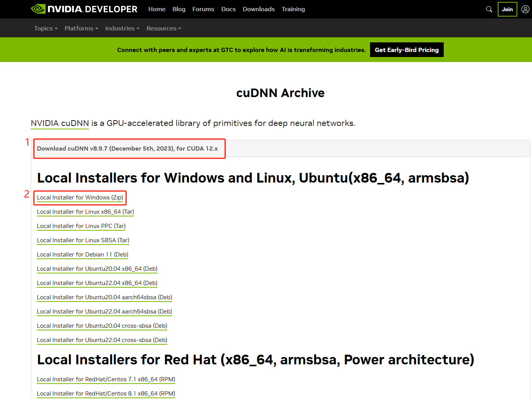Image resolution: width=532 pixels, height=399 pixels.
Task: Download Local Installer for Linux PPC (Tar)
Action: [x=81, y=226]
